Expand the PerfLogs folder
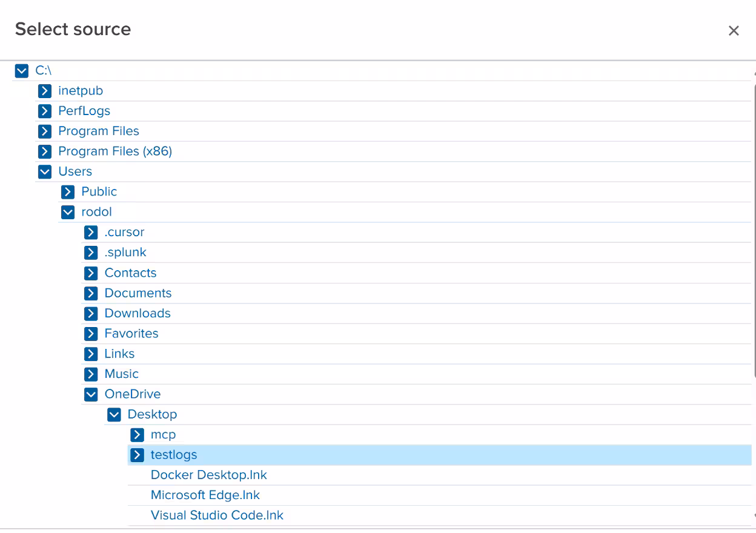756x533 pixels. click(44, 110)
